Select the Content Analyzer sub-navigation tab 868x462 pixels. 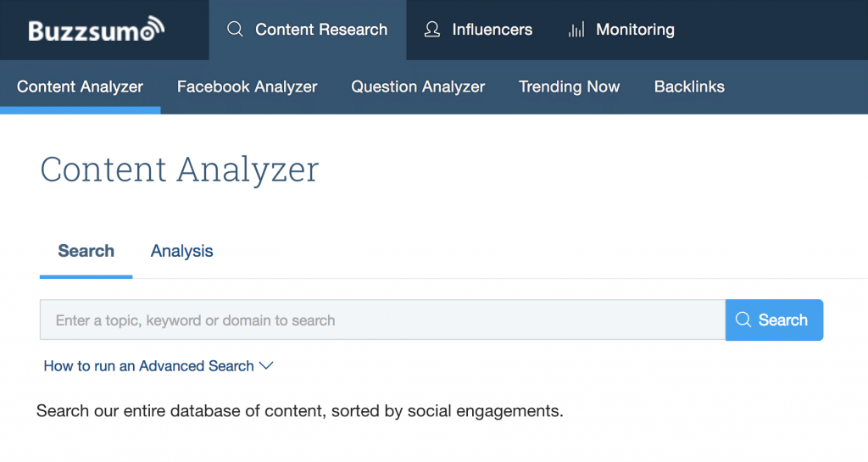click(80, 86)
